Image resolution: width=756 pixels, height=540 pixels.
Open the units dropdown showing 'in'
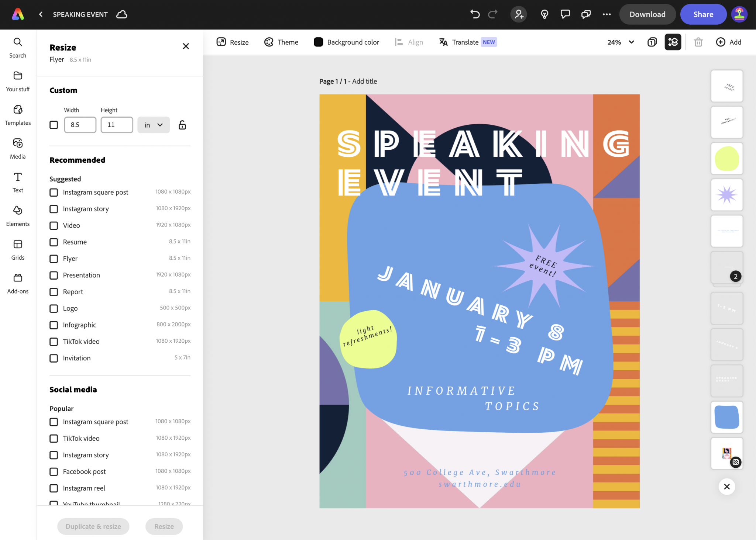(153, 125)
